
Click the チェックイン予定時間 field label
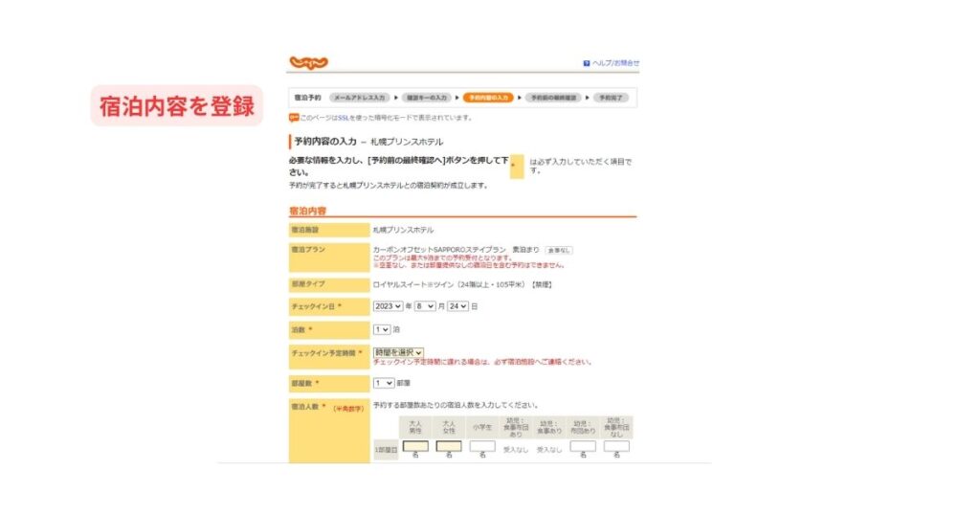327,353
